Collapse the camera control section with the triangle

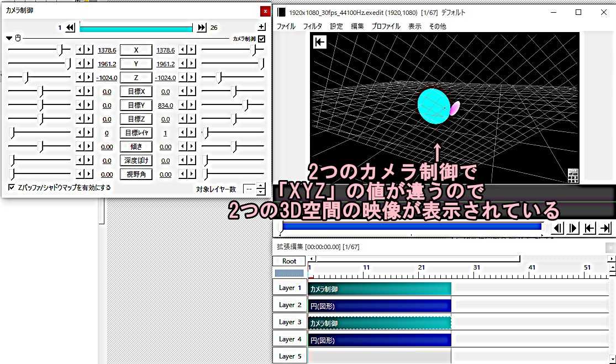pos(9,38)
